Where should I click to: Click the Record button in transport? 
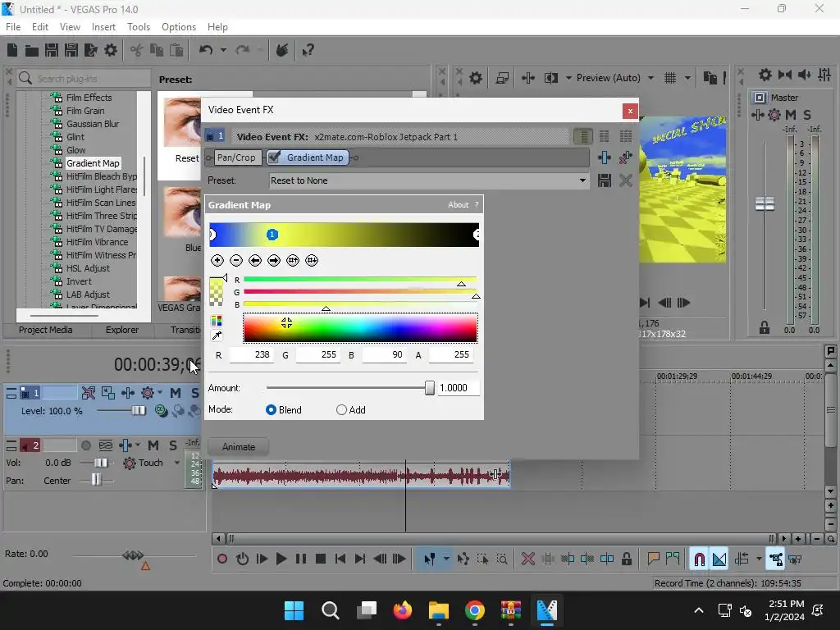click(x=221, y=559)
